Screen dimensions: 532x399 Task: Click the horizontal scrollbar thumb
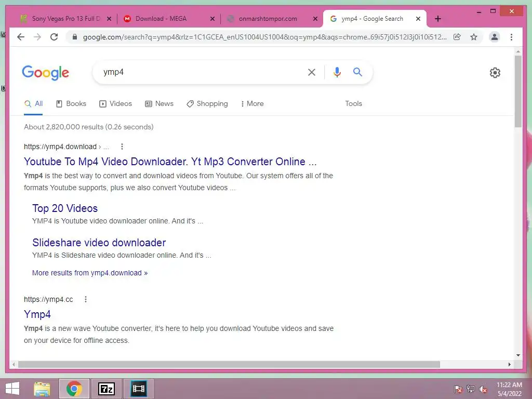[229, 364]
